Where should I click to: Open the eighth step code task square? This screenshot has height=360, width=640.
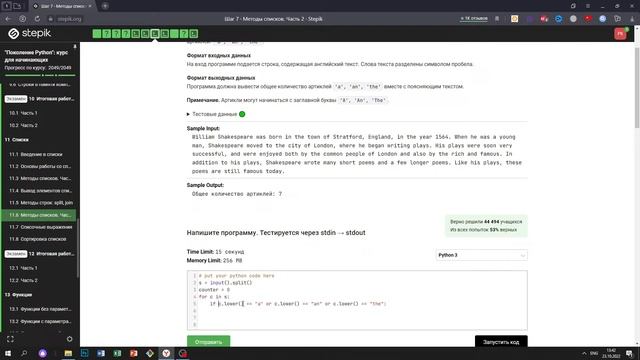click(164, 33)
